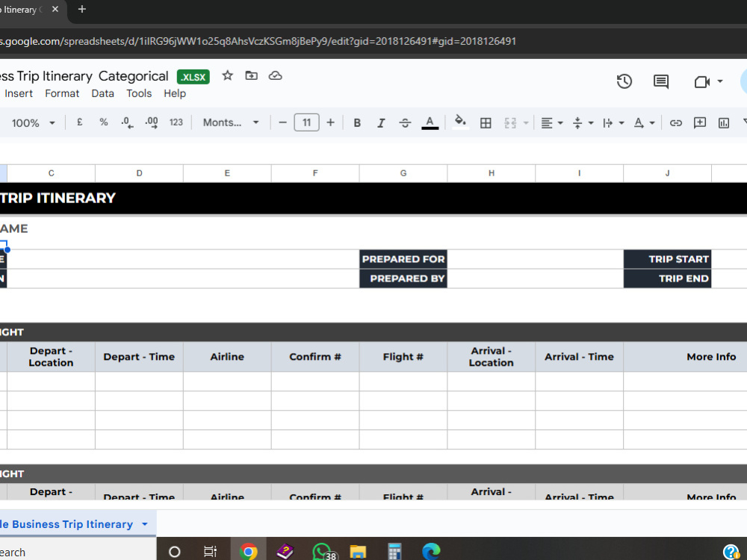Apply percent format

coord(103,122)
